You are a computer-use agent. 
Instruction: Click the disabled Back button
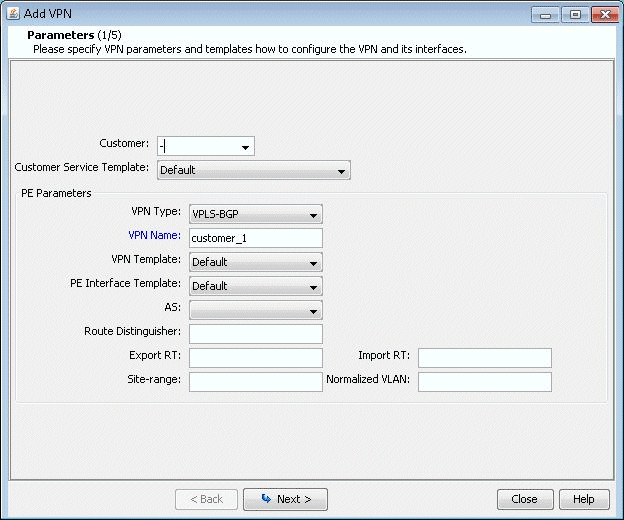pos(206,499)
